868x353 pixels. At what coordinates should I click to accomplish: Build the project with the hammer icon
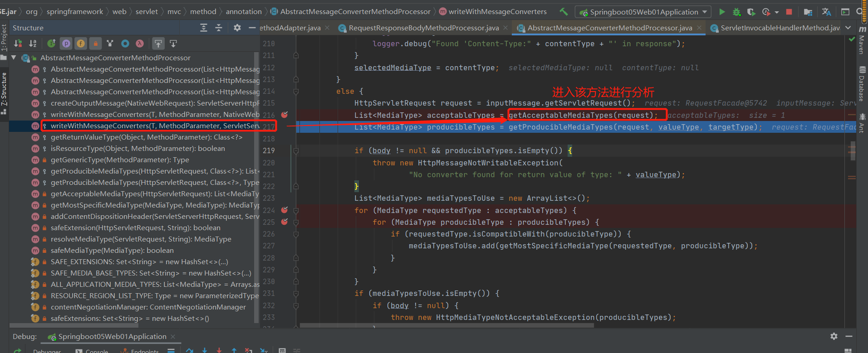tap(564, 12)
